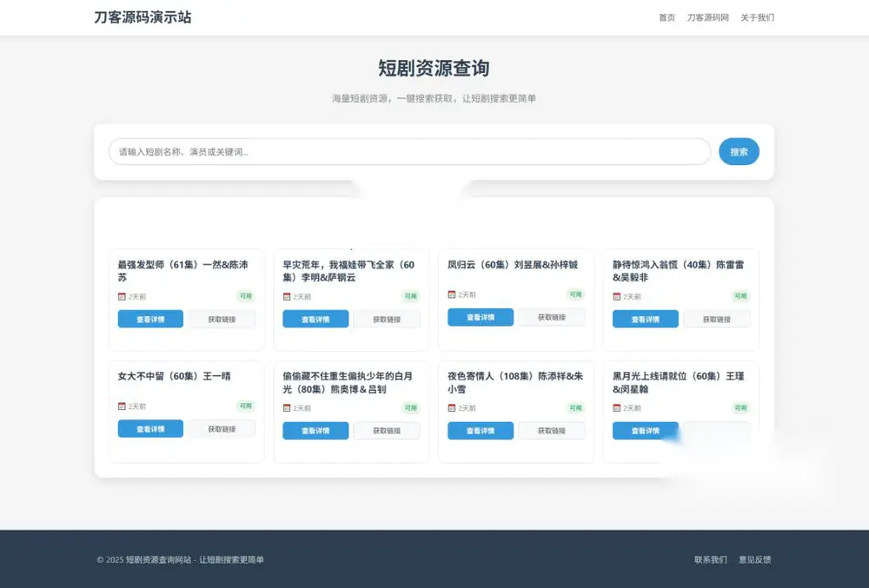Click calendar icon on 凤归云 card
Image resolution: width=869 pixels, height=588 pixels.
click(x=452, y=294)
